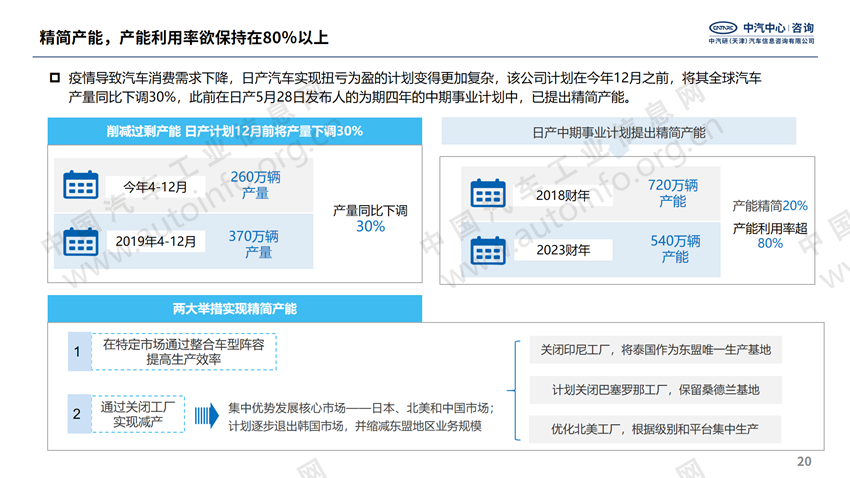The width and height of the screenshot is (850, 478).
Task: Select the line 集中优势发展核心市场
Action: pos(361,408)
